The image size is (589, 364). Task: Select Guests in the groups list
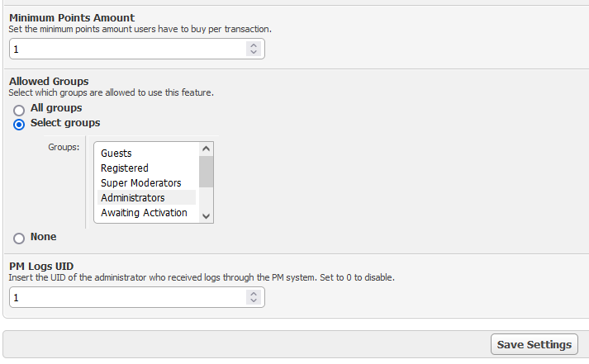pos(116,154)
